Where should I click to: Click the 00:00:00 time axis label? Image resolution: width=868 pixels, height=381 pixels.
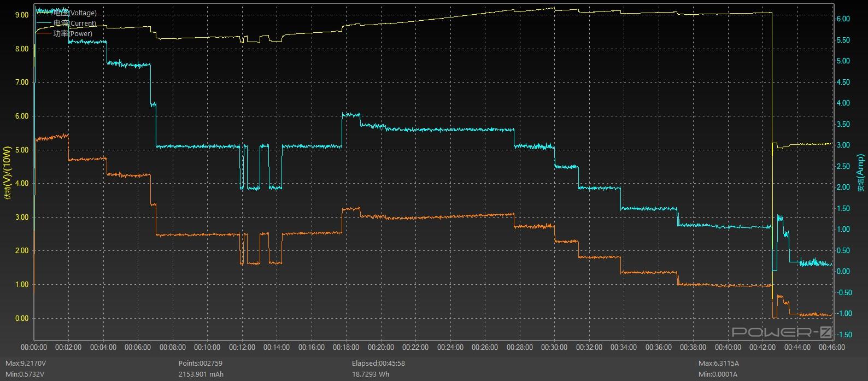coord(34,348)
